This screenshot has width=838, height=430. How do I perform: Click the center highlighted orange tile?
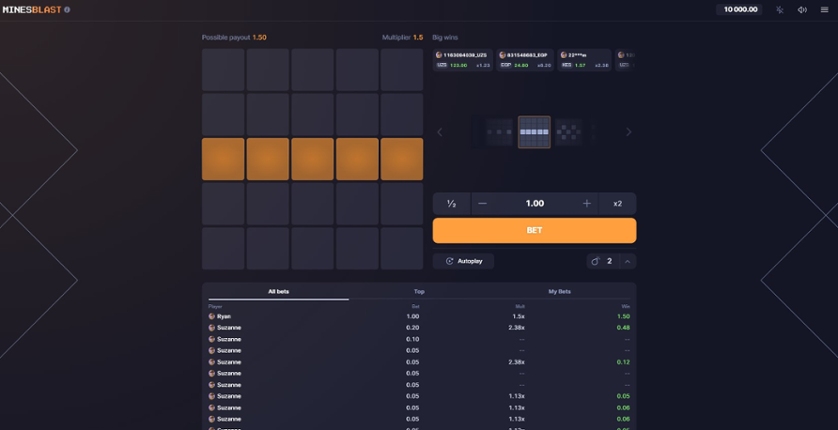[312, 159]
